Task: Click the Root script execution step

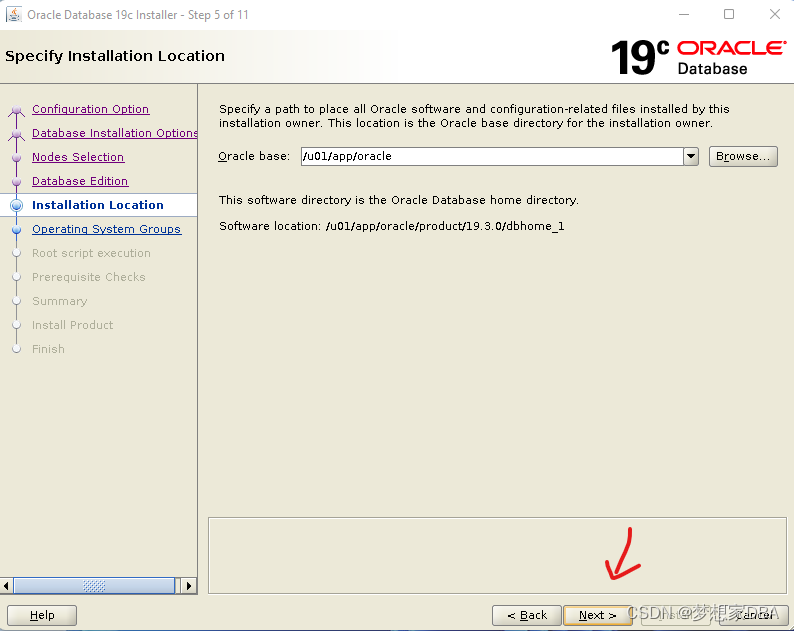Action: point(91,253)
